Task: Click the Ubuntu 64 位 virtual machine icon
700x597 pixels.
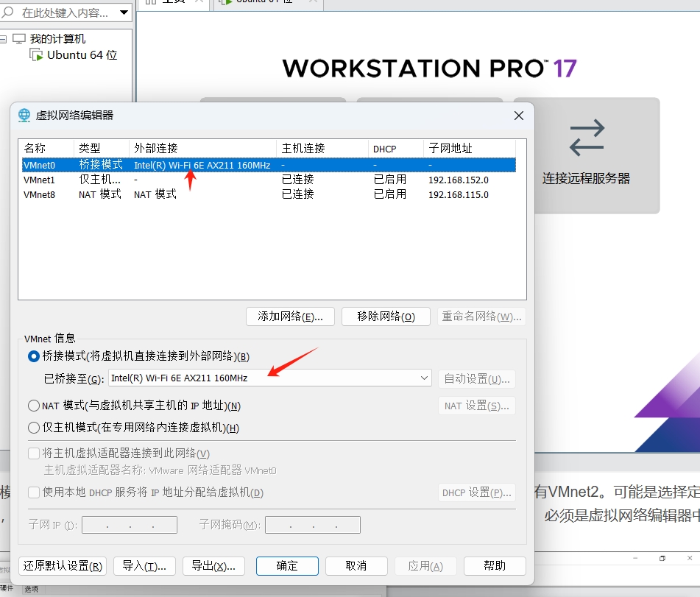Action: click(x=36, y=55)
